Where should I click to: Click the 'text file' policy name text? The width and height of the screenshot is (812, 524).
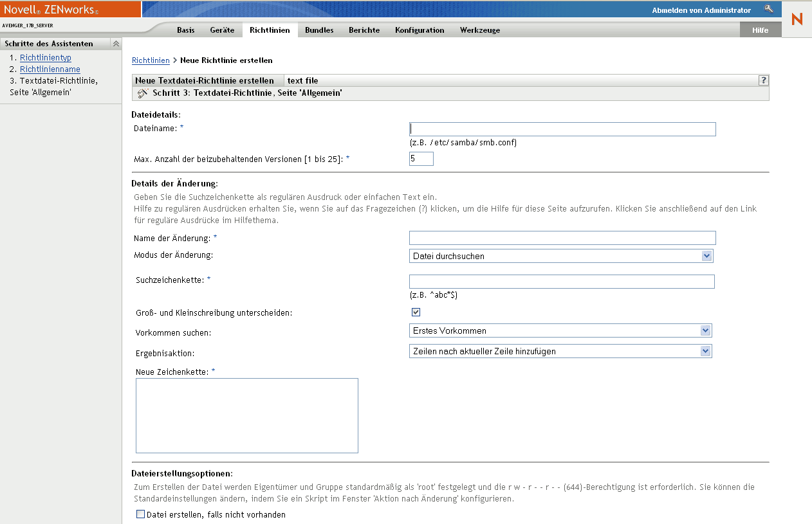point(302,80)
